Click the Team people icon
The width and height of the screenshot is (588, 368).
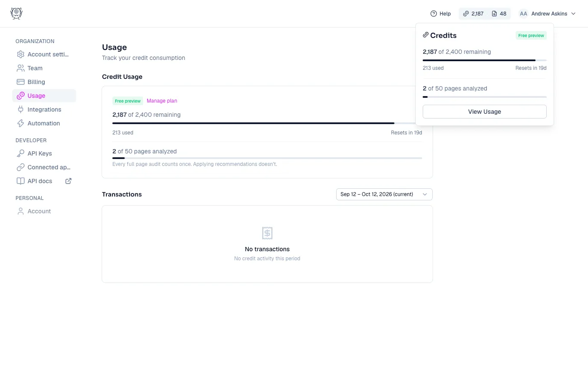(20, 68)
